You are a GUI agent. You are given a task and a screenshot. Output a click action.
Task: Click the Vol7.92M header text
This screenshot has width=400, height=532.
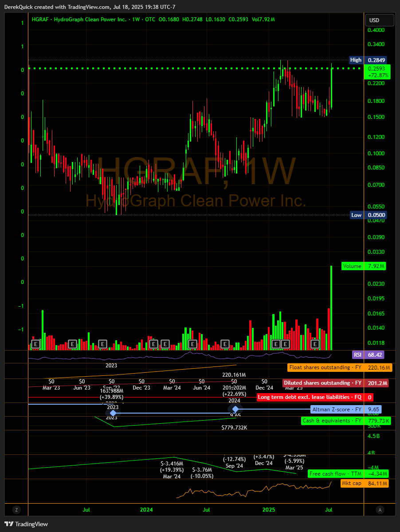click(263, 20)
